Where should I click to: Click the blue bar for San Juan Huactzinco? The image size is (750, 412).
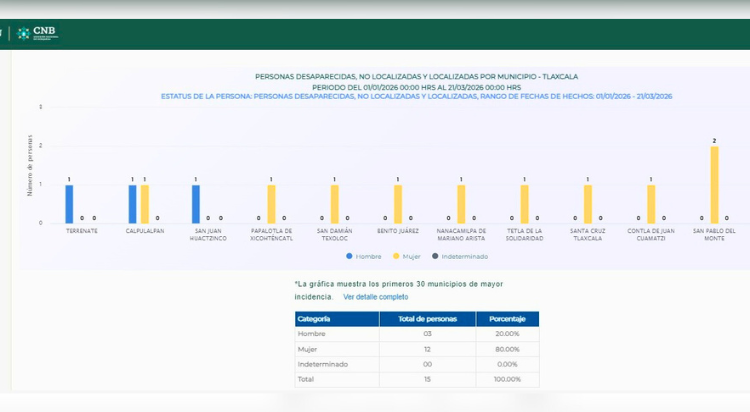click(x=196, y=204)
